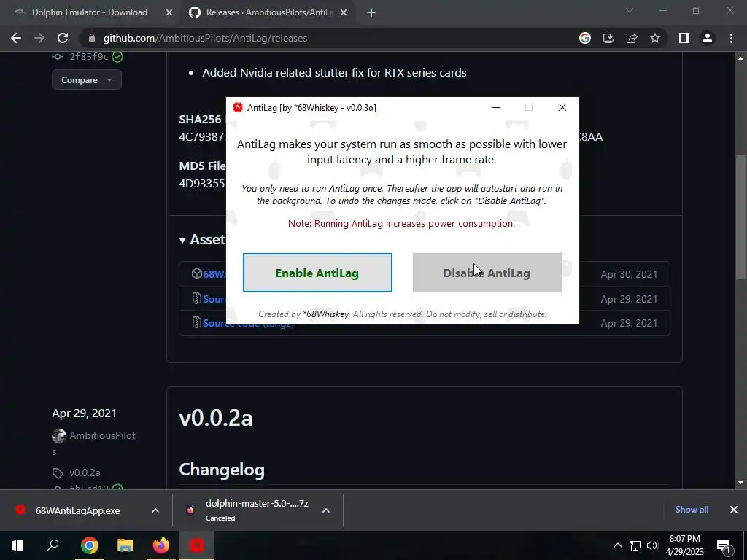This screenshot has width=747, height=560.
Task: Click the install app icon in address bar
Action: click(608, 38)
